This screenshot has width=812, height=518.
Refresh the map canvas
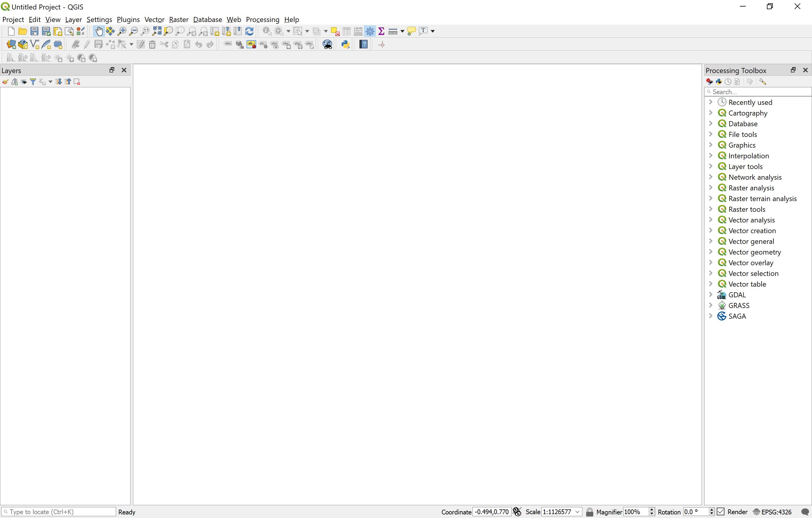coord(249,31)
